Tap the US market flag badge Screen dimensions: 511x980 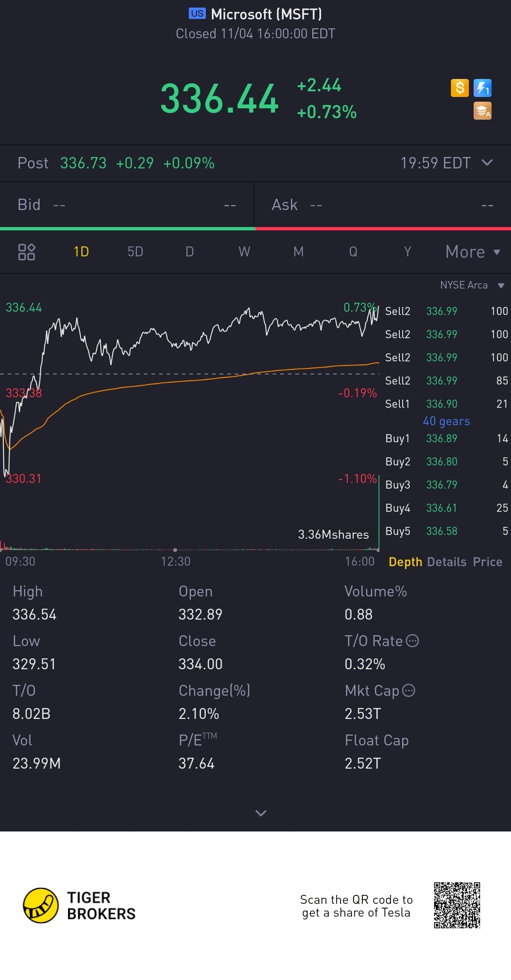tap(197, 13)
